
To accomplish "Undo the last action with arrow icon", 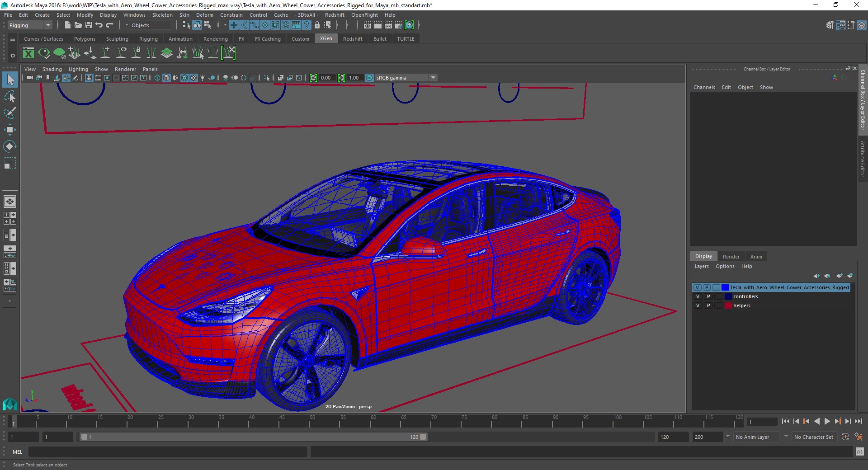I will (99, 25).
